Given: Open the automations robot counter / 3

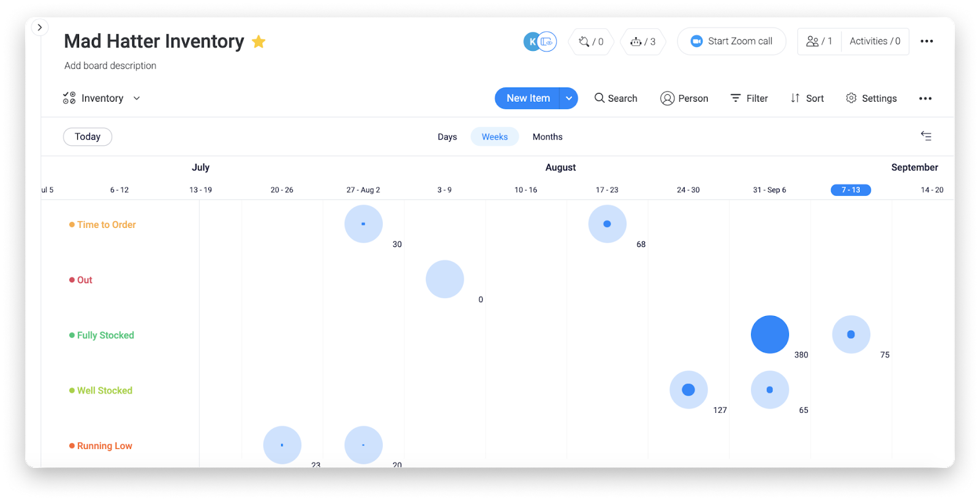Looking at the screenshot, I should click(x=643, y=42).
